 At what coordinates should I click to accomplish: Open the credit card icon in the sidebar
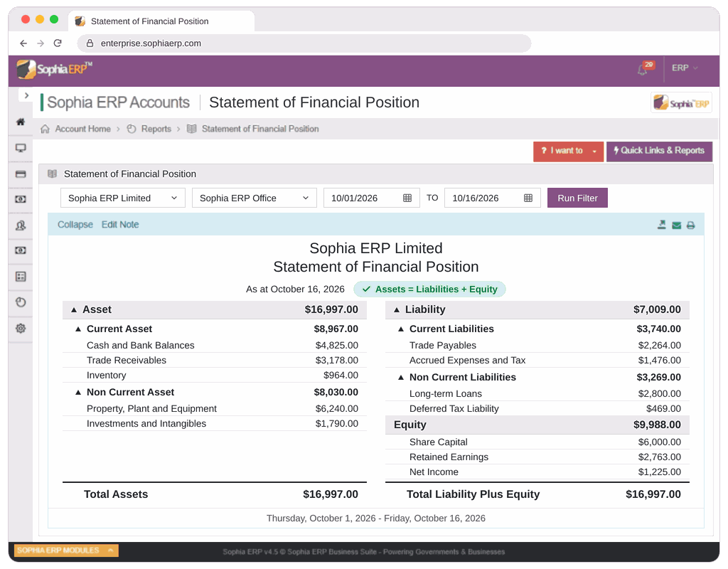(21, 174)
